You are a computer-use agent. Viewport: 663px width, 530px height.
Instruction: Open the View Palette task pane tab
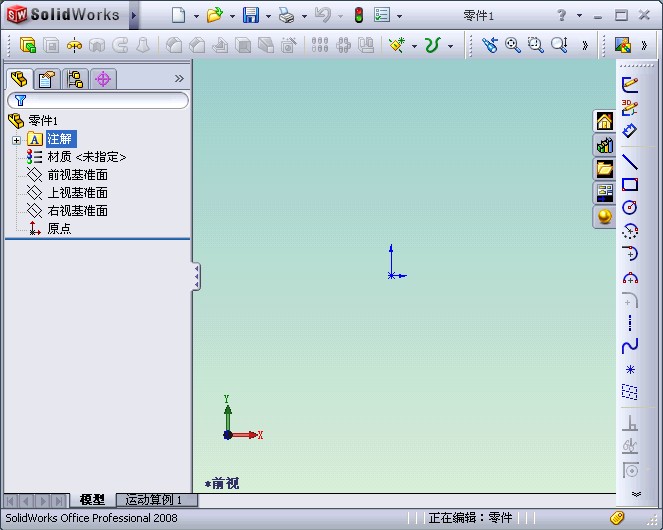(605, 193)
